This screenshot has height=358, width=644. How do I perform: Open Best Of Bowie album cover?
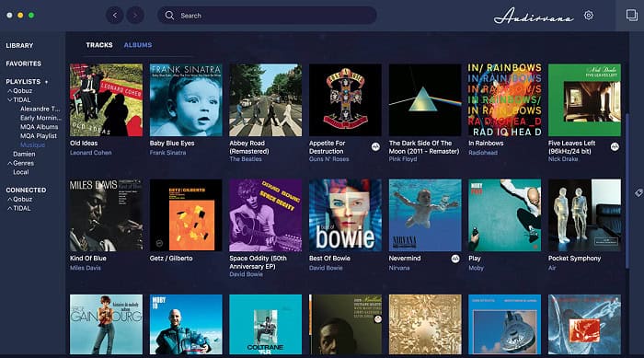click(x=345, y=215)
